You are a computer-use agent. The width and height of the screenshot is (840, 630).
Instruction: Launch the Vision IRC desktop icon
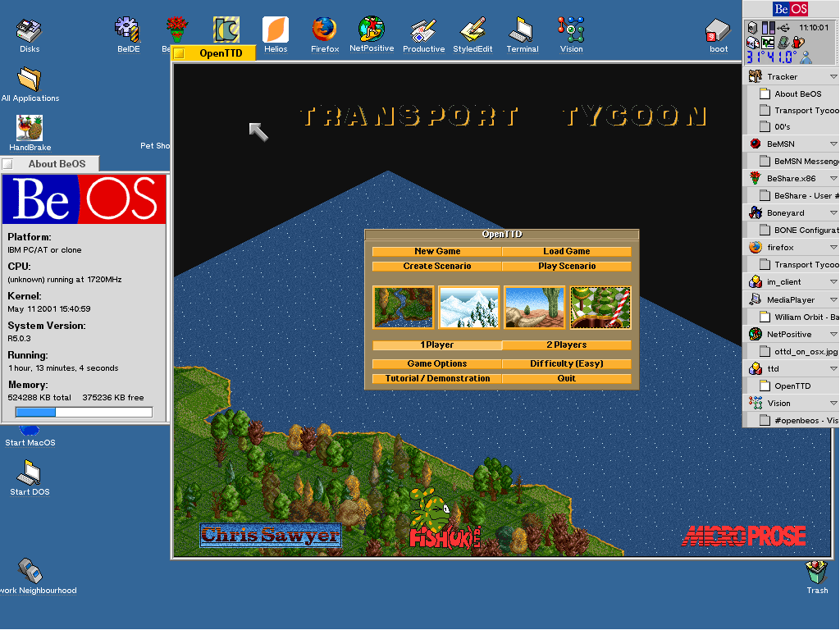571,36
